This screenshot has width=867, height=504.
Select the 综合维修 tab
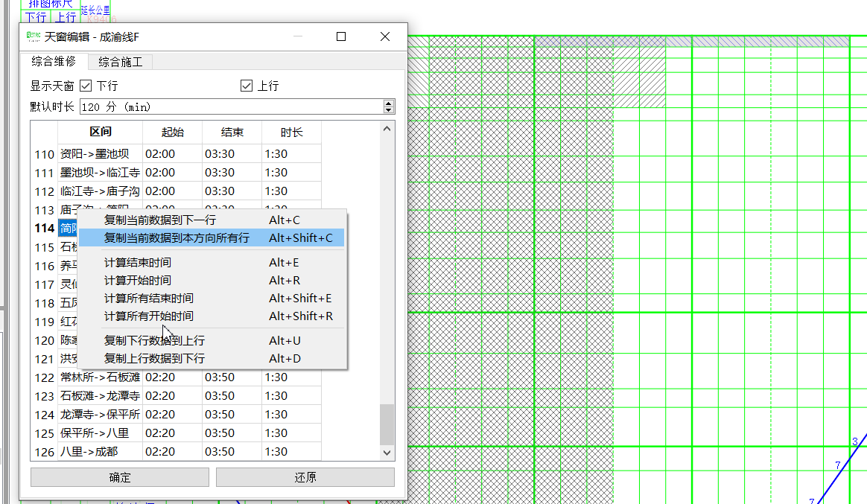tap(54, 61)
